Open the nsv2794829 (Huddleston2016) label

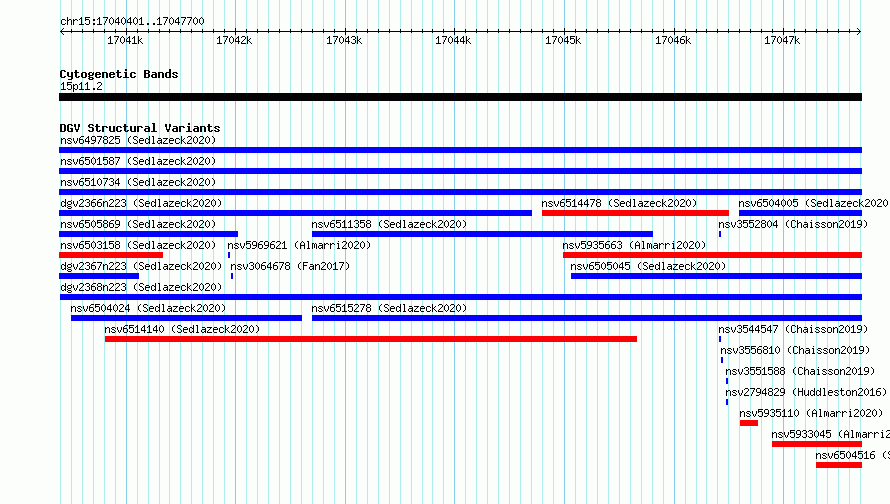806,392
